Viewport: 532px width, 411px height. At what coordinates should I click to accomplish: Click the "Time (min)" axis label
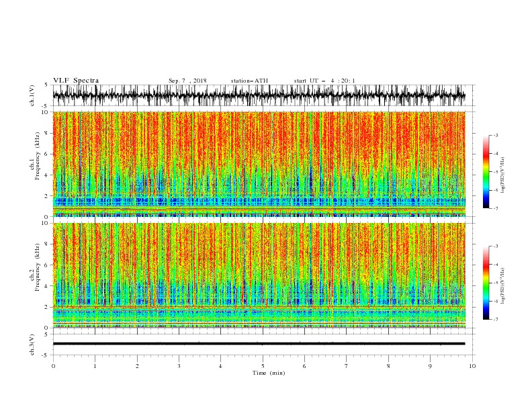pos(269,373)
